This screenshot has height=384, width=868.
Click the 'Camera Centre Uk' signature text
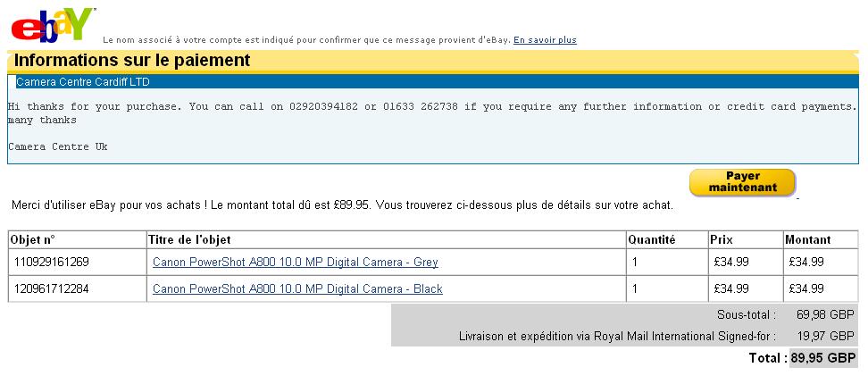pyautogui.click(x=57, y=146)
